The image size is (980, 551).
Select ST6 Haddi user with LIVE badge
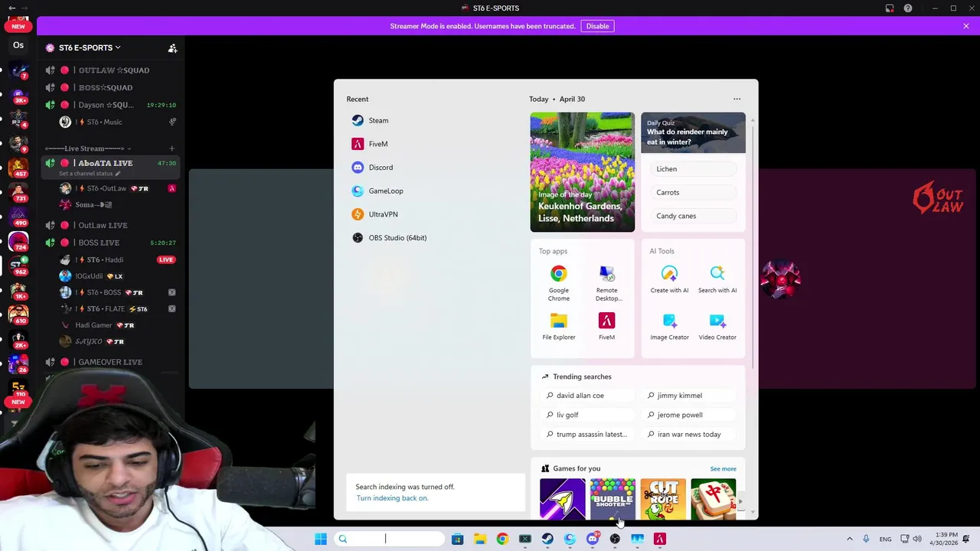[x=118, y=259]
